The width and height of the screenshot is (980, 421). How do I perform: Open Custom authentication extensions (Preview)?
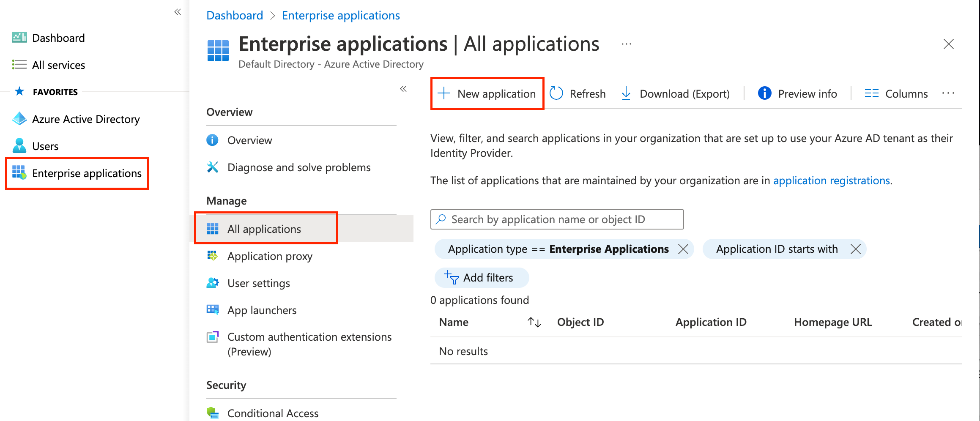pos(309,344)
